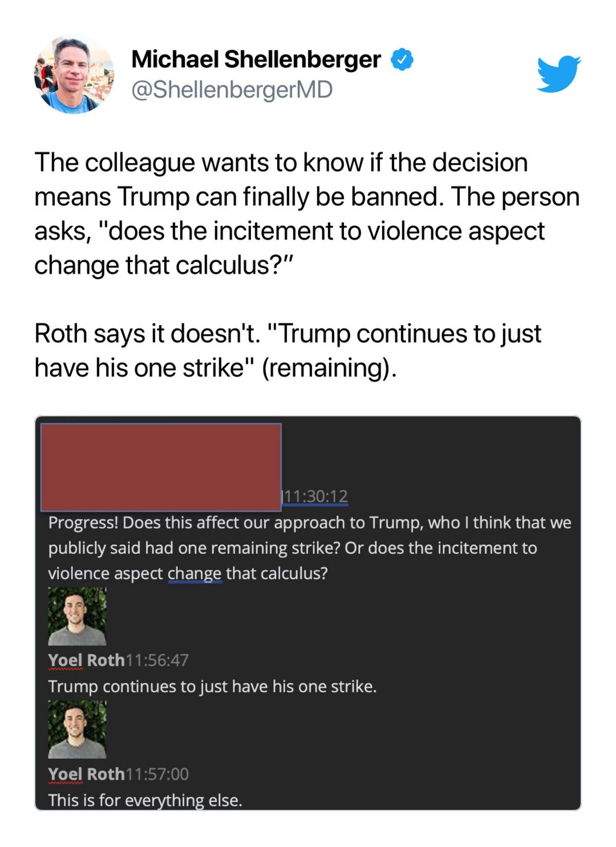Click Yoel Roth's first avatar photo

77,616
